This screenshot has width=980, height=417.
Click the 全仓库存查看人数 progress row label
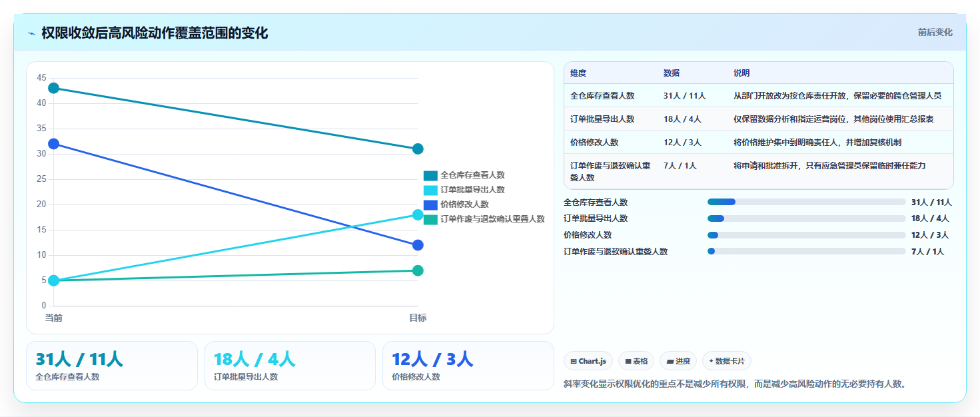596,203
